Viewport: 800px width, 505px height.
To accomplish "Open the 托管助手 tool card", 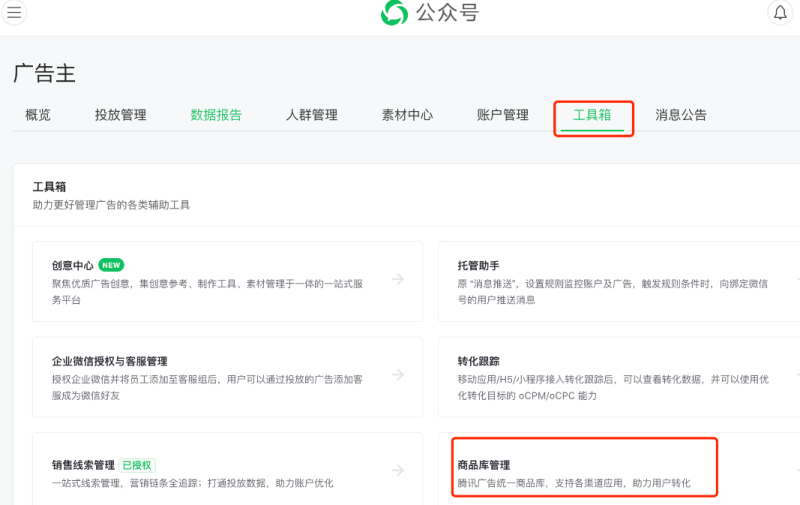I will [x=619, y=282].
